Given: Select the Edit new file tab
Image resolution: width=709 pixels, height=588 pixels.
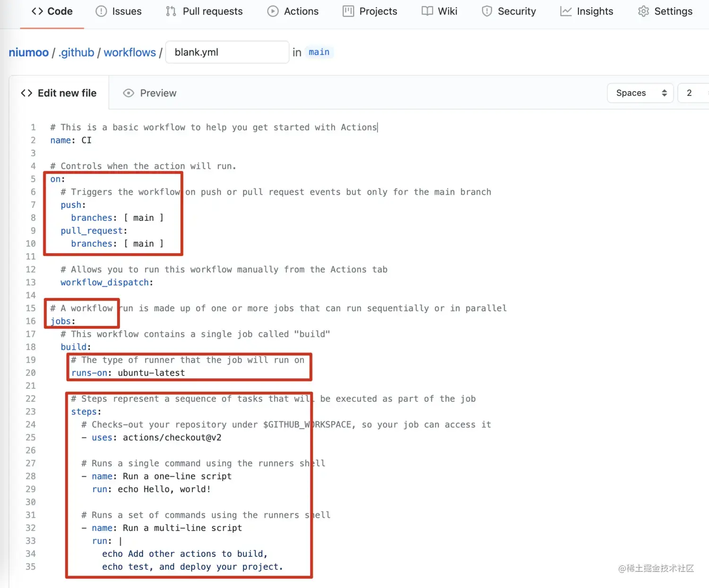Looking at the screenshot, I should (59, 93).
